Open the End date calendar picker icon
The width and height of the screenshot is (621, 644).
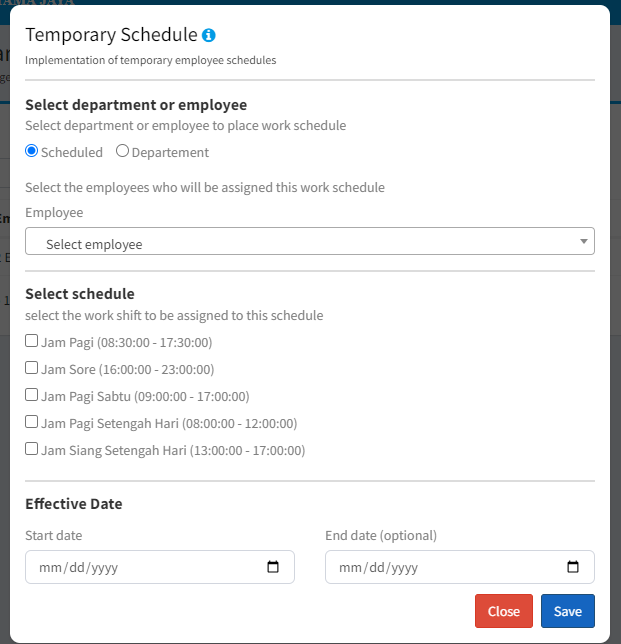pos(573,567)
